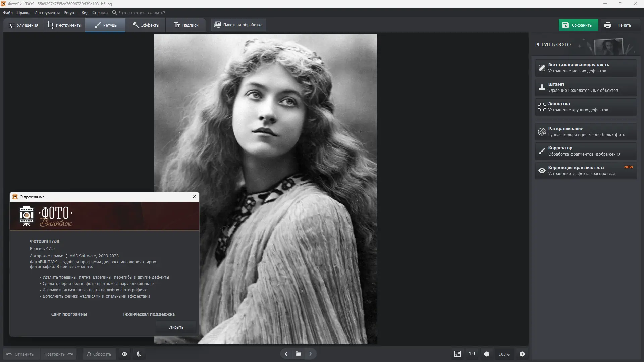This screenshot has width=644, height=362.
Task: Switch to the Эффекты tab
Action: tap(146, 25)
